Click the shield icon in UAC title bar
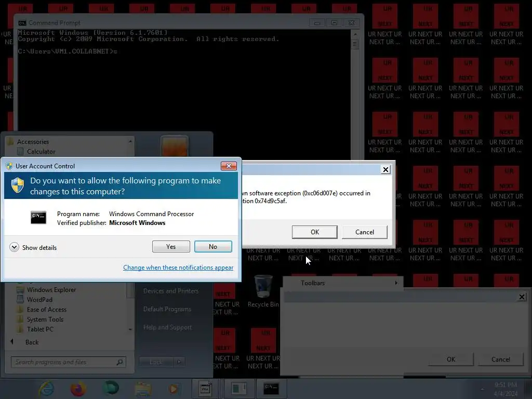Viewport: 532px width, 399px height. point(9,166)
